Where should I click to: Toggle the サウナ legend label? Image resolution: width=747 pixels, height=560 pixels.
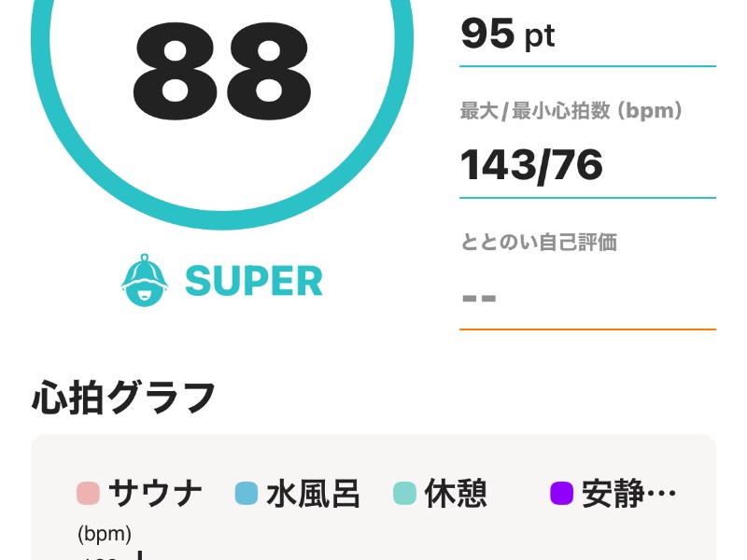coord(155,493)
